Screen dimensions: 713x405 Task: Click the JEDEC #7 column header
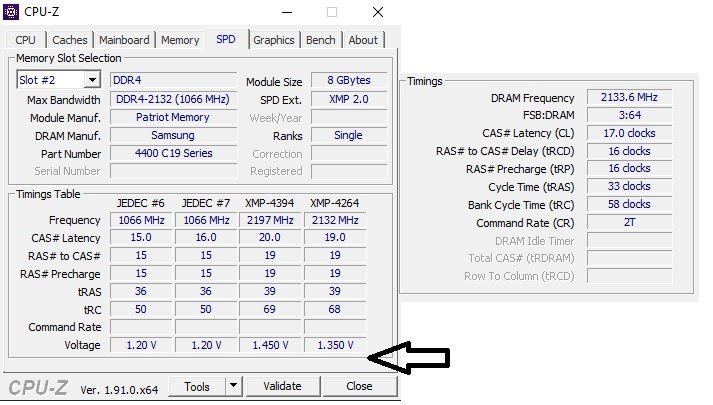point(206,203)
